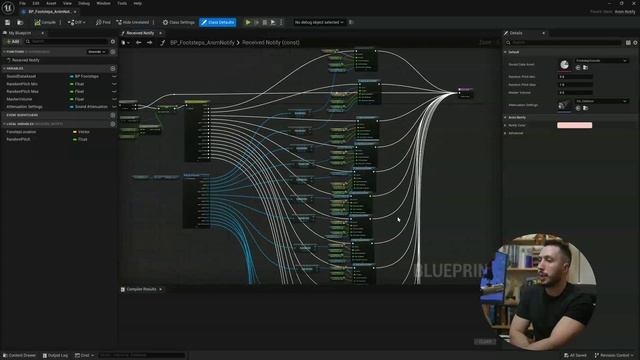The image size is (640, 360).
Task: Compile the blueprint
Action: click(x=45, y=22)
